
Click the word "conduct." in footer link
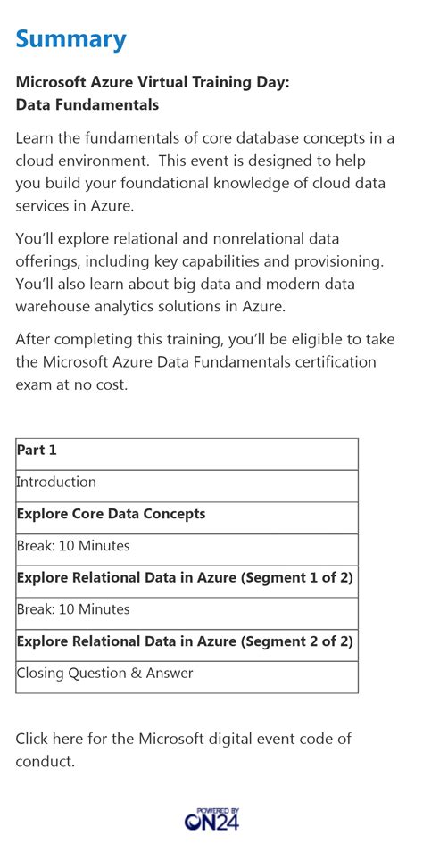45,761
